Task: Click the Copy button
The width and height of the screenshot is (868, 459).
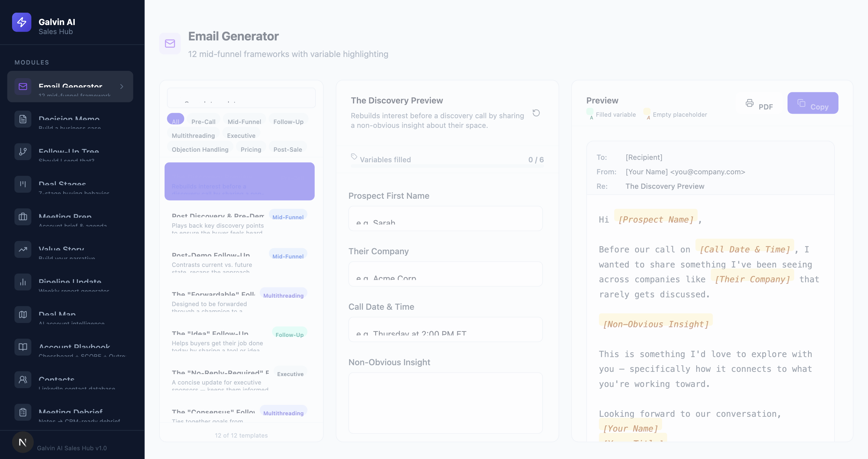Action: [813, 103]
